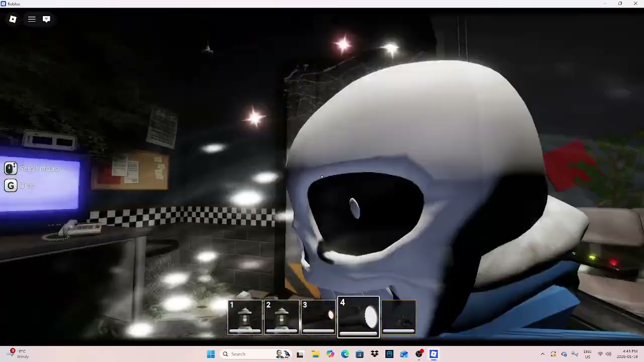Click the Scroll mouse hint prompt
Screen dimensions: 644x362
click(33, 168)
